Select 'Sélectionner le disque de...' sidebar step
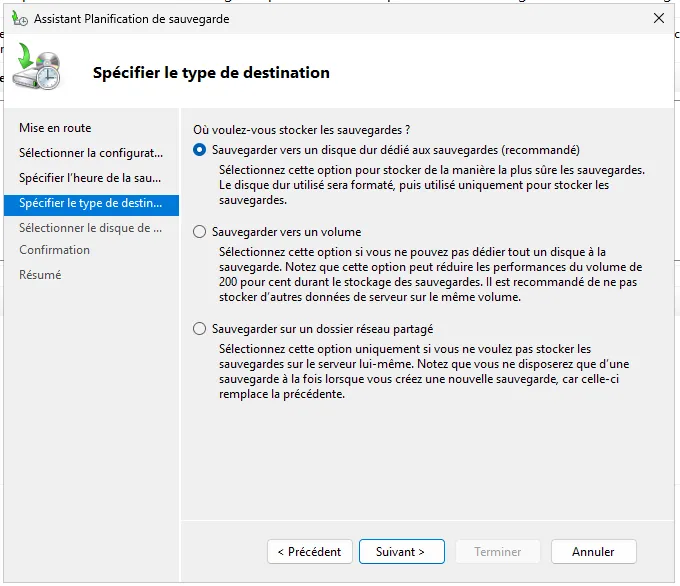The height and width of the screenshot is (586, 680). (x=90, y=227)
